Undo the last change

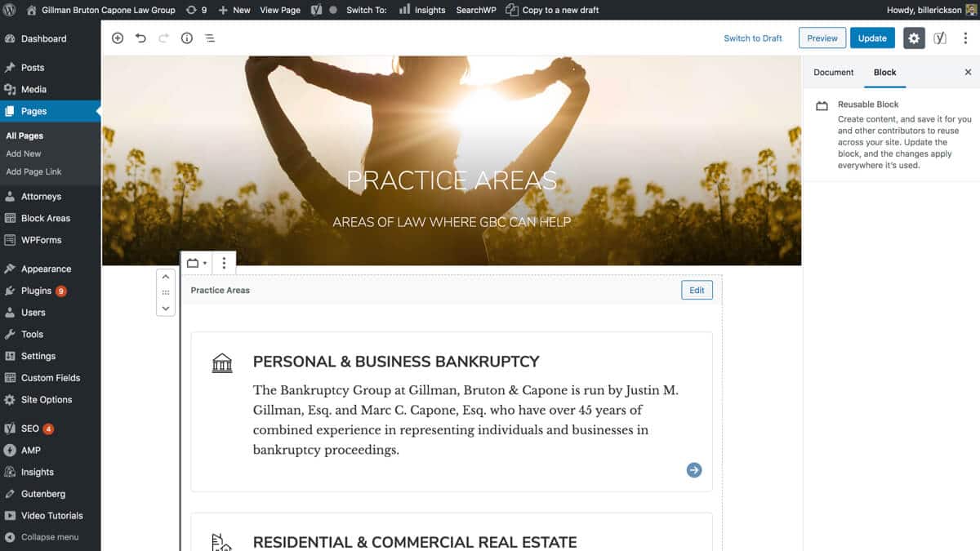click(x=140, y=38)
